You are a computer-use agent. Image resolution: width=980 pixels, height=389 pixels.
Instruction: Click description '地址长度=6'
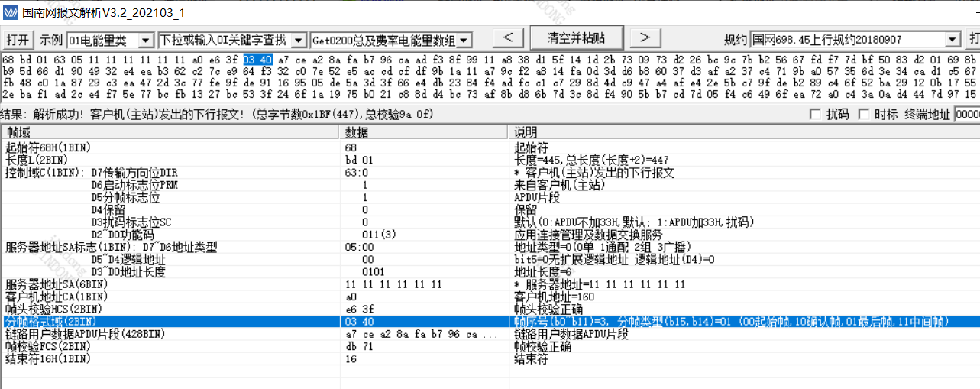543,271
